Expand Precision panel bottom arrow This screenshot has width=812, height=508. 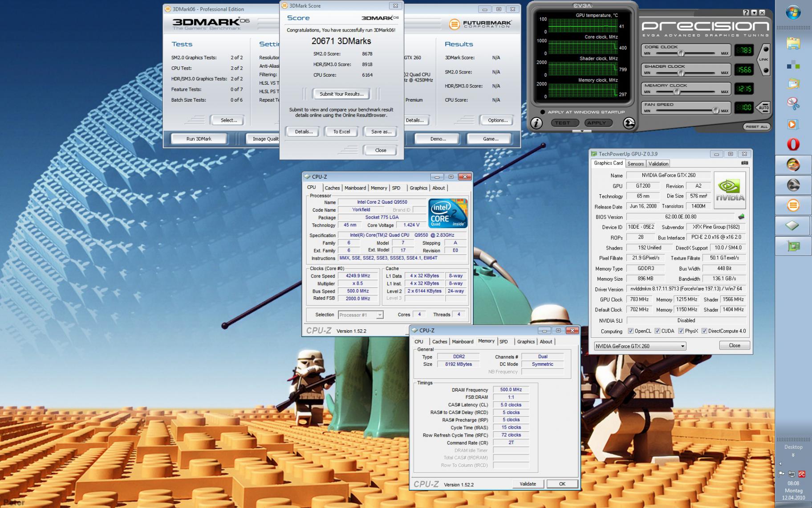click(x=582, y=131)
